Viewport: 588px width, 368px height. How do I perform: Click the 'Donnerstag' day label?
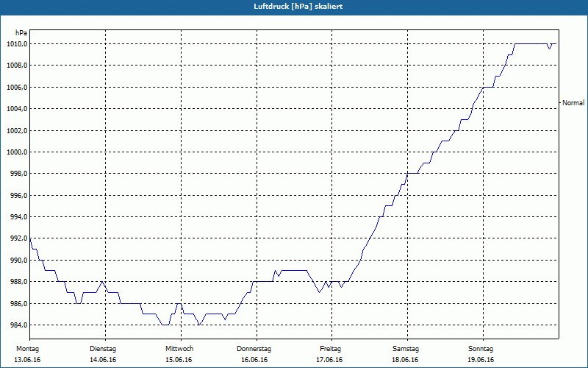[254, 349]
